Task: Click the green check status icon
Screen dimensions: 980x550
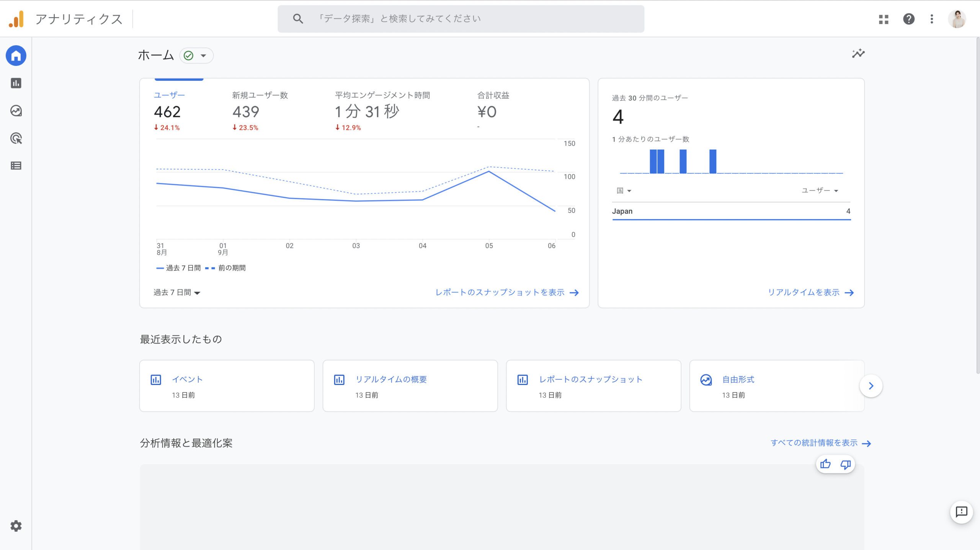Action: (188, 56)
